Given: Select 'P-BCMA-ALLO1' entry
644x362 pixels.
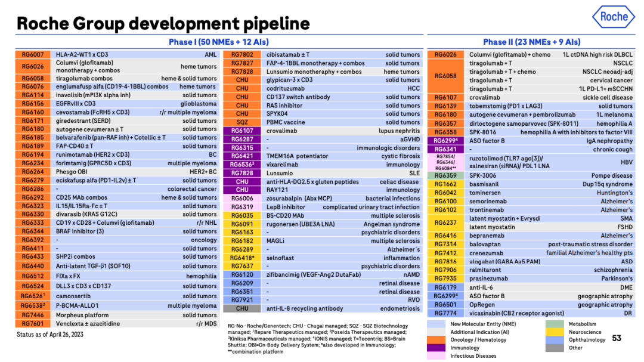Looking at the screenshot, I should click(77, 306).
